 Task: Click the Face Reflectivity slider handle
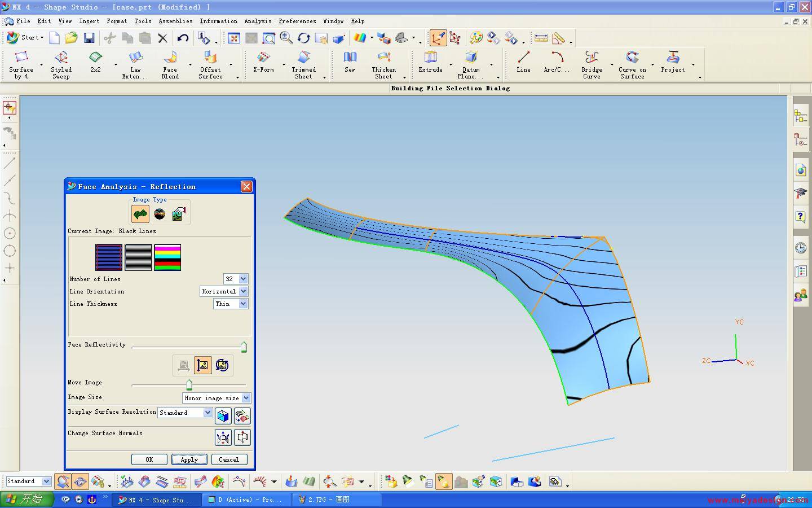click(x=244, y=347)
